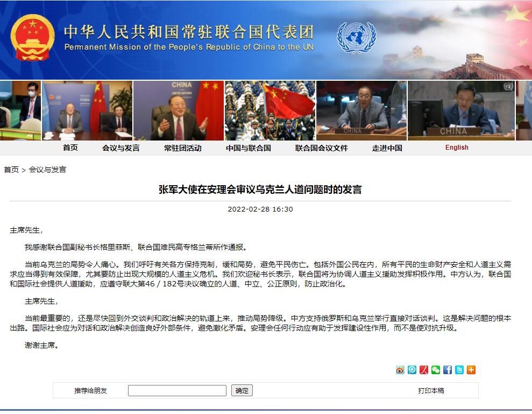Open the 会议与发言 navigation menu item

tap(121, 148)
